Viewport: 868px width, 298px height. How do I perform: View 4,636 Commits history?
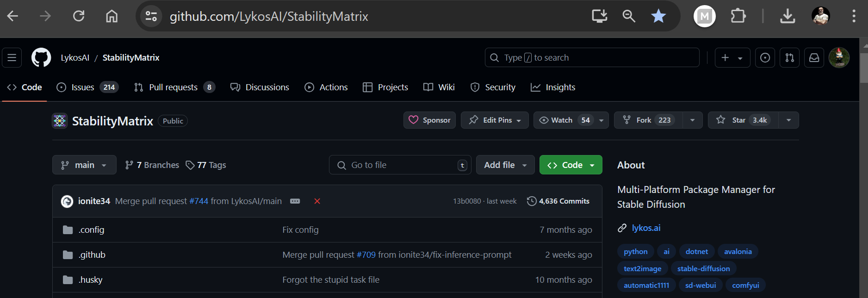[x=558, y=201]
